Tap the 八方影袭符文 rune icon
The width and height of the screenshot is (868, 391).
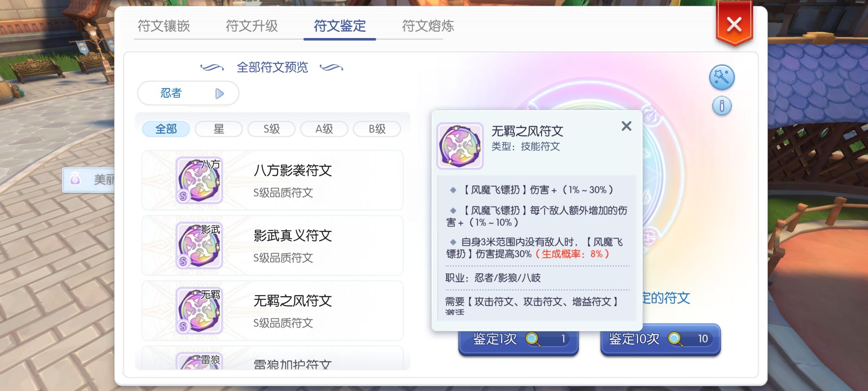pyautogui.click(x=199, y=180)
